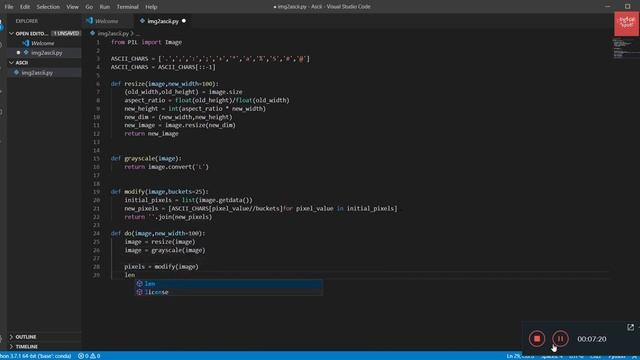Click img2ascii.py in the breadcrumb bar
This screenshot has width=640, height=360.
(x=113, y=33)
